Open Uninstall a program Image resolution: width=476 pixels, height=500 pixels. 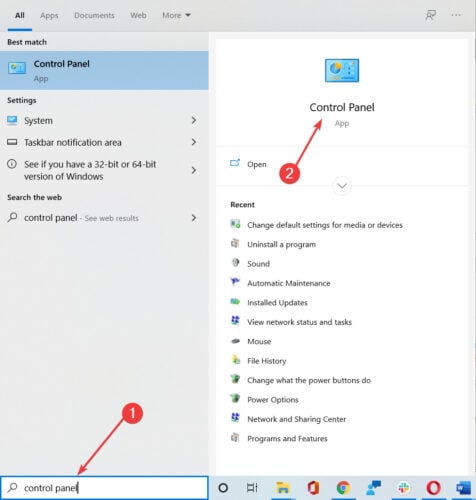281,244
